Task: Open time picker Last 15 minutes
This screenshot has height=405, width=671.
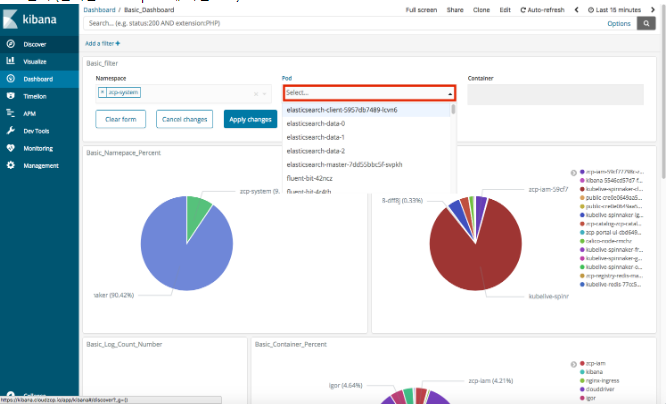Action: point(615,10)
